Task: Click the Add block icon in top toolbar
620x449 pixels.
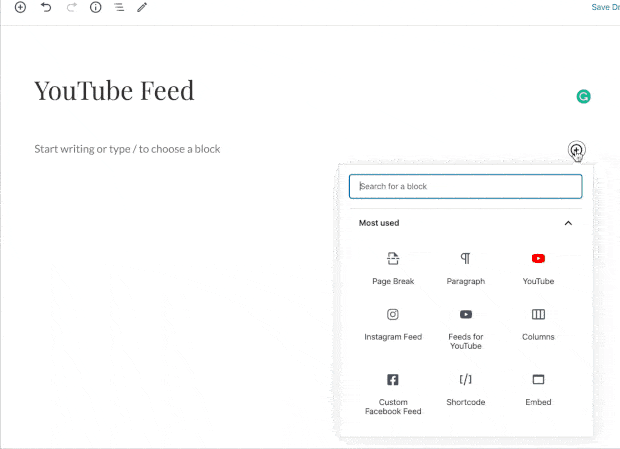Action: coord(20,7)
